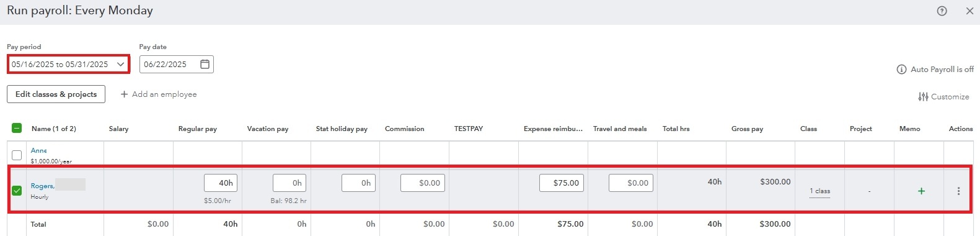Open the Anne employee link
980x236 pixels.
pos(38,150)
